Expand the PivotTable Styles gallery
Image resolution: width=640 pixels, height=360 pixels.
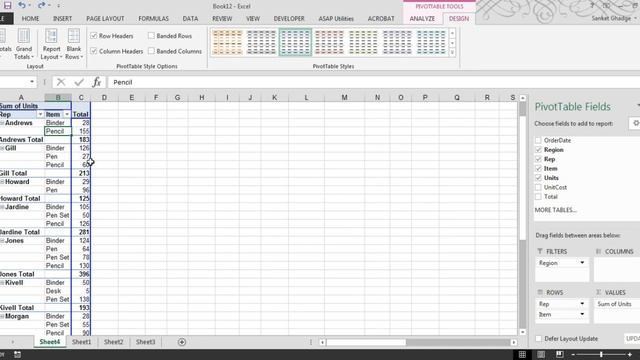coord(452,52)
